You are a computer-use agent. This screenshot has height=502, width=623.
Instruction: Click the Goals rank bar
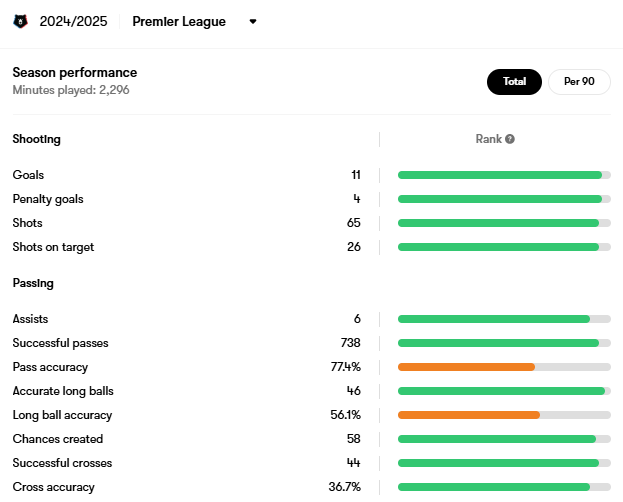[500, 175]
